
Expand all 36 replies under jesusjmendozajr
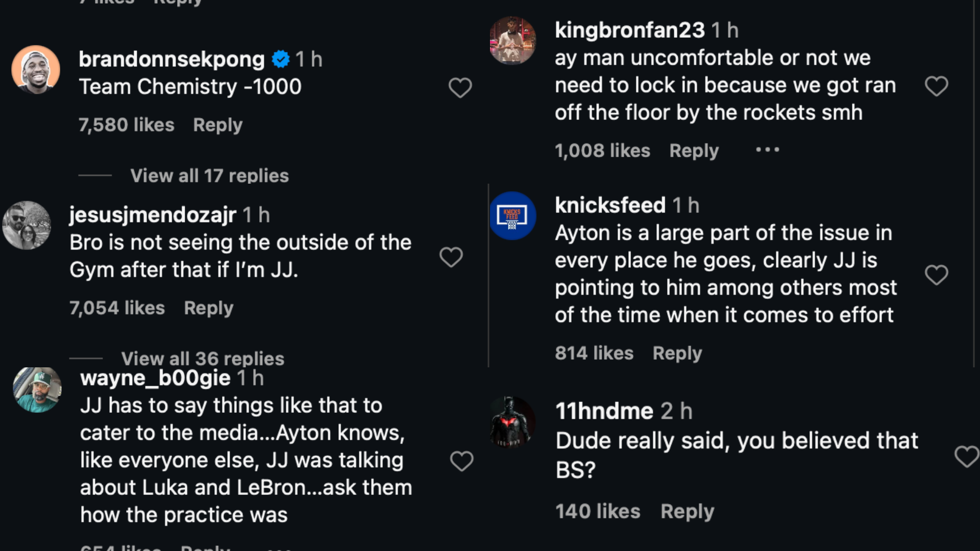pyautogui.click(x=202, y=358)
